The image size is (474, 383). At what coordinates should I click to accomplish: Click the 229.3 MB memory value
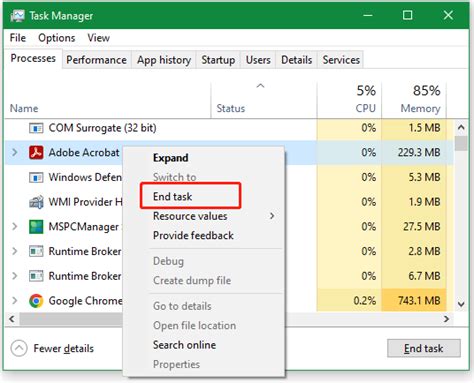click(x=419, y=153)
